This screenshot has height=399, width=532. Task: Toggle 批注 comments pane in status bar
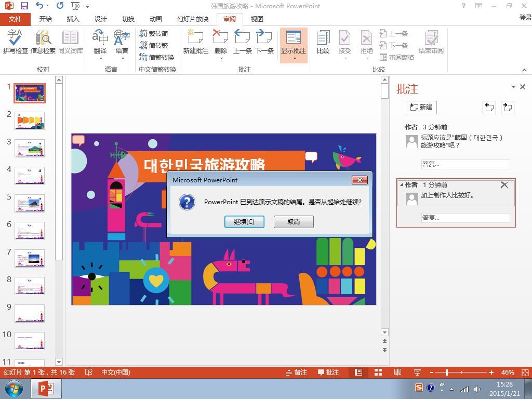tap(328, 372)
